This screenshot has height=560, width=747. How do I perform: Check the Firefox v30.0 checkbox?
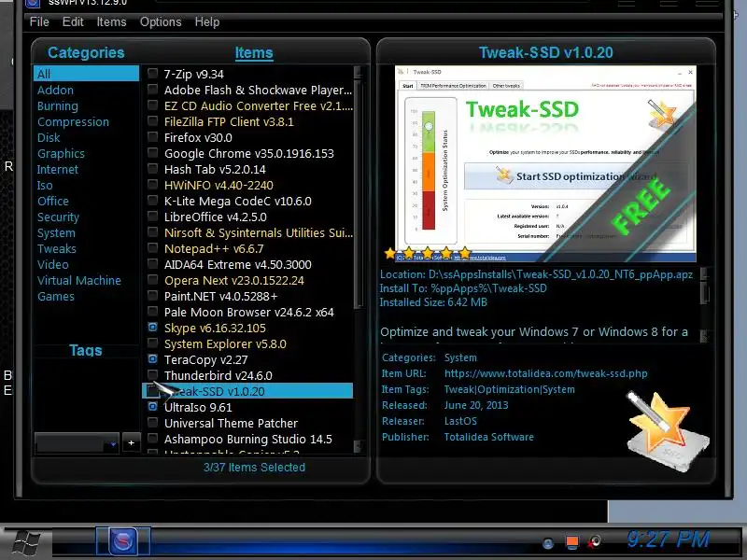(152, 136)
